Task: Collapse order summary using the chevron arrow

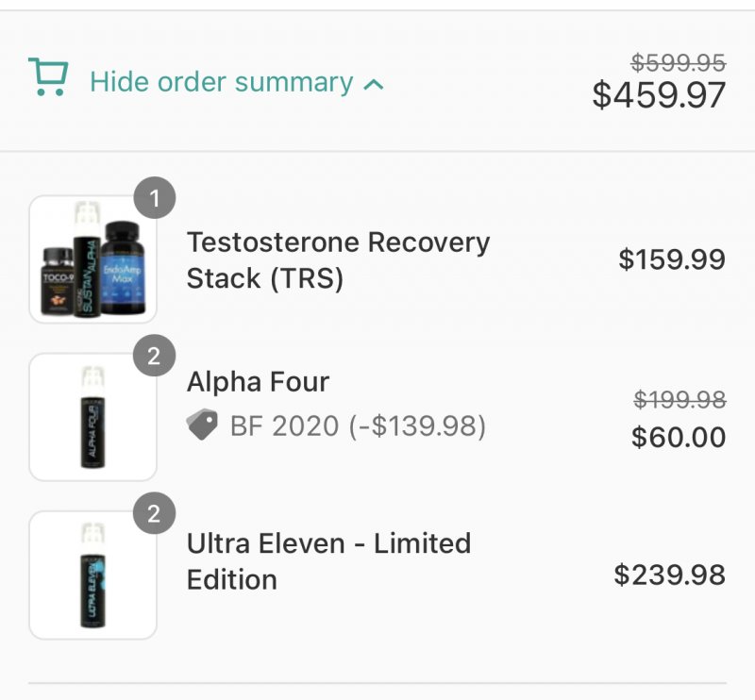Action: click(x=374, y=85)
